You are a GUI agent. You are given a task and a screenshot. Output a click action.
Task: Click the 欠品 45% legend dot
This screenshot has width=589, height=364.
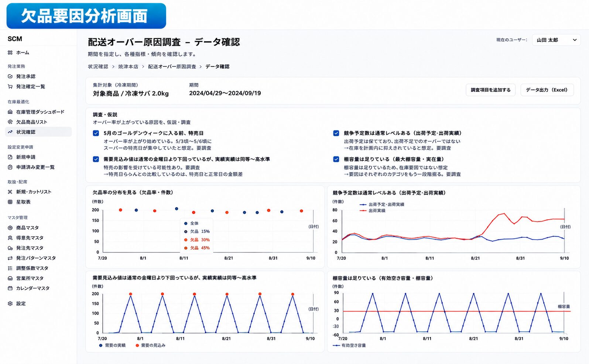[186, 248]
